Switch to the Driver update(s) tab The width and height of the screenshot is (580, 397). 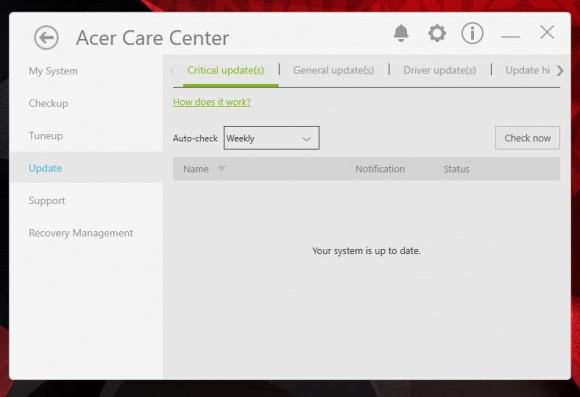pos(439,70)
